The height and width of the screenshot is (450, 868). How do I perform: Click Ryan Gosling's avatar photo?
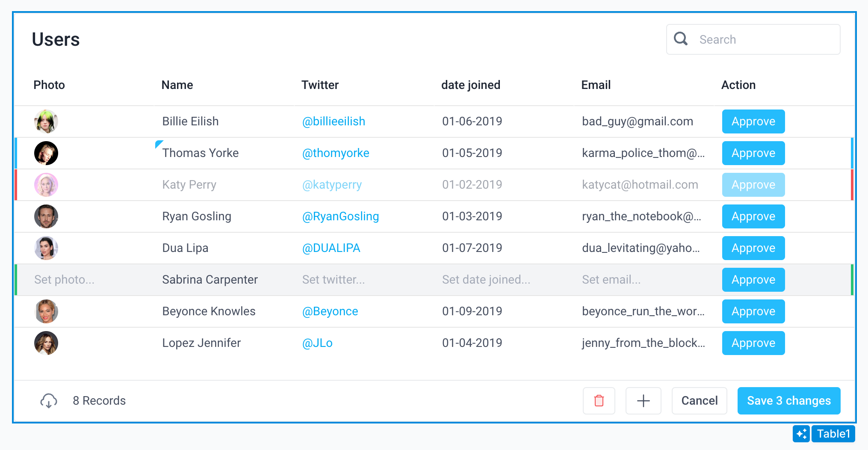point(46,216)
